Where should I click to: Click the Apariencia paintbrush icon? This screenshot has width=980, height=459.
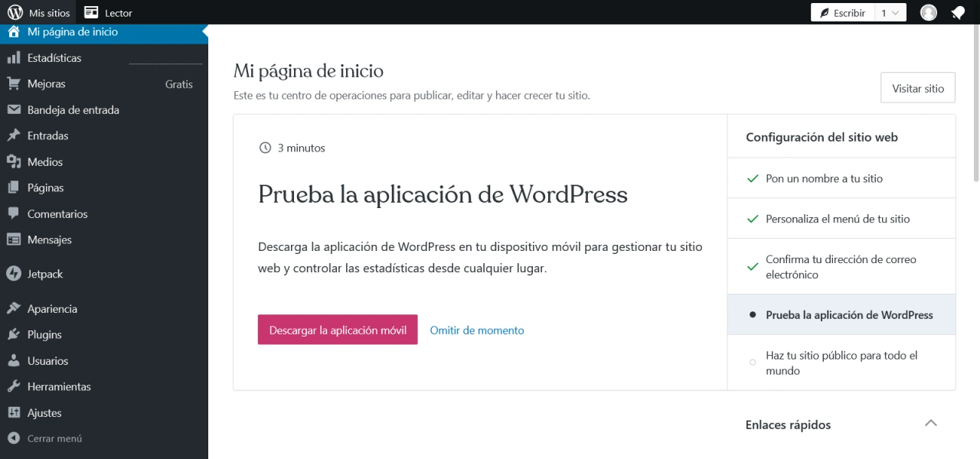[x=13, y=309]
